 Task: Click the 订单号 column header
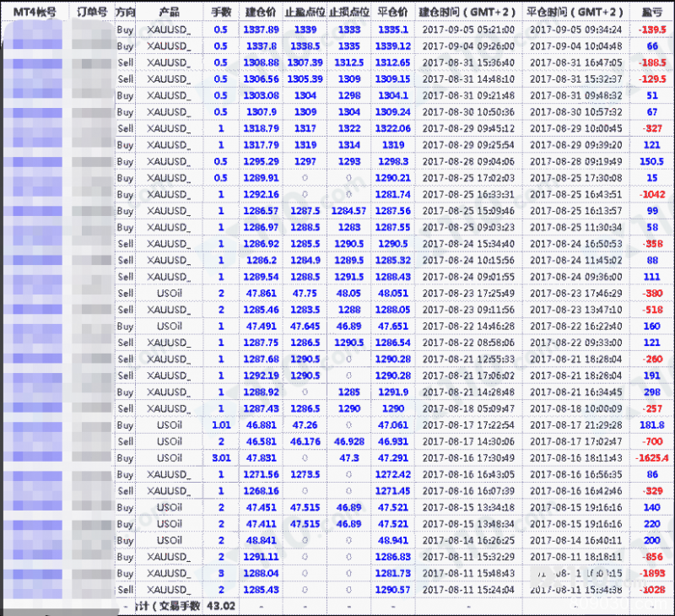[x=92, y=12]
